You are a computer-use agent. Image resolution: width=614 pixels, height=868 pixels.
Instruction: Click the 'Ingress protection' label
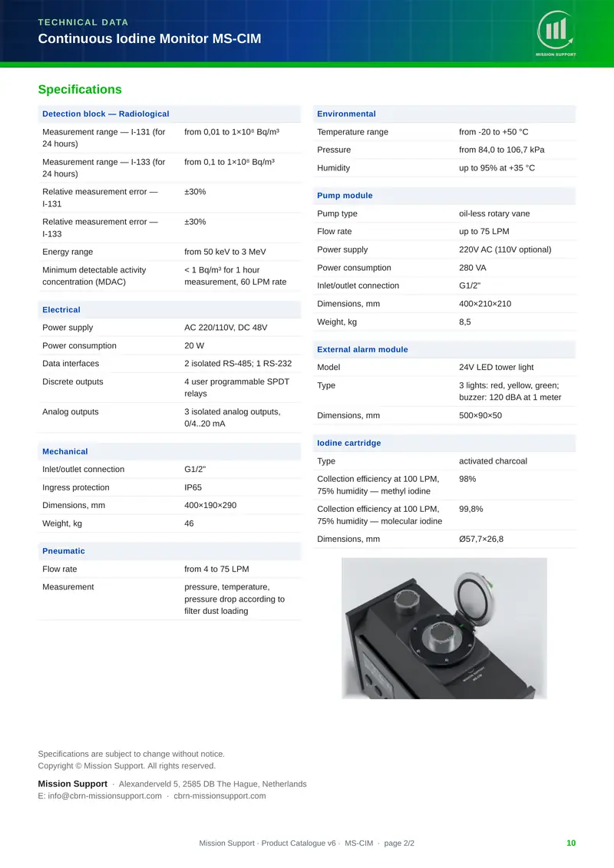coord(76,487)
